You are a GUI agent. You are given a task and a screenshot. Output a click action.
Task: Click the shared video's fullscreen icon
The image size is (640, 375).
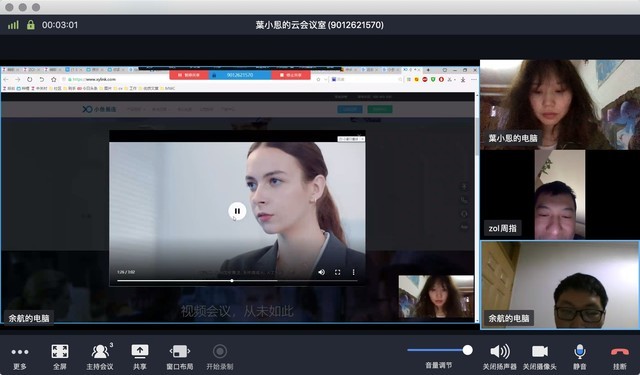click(338, 272)
